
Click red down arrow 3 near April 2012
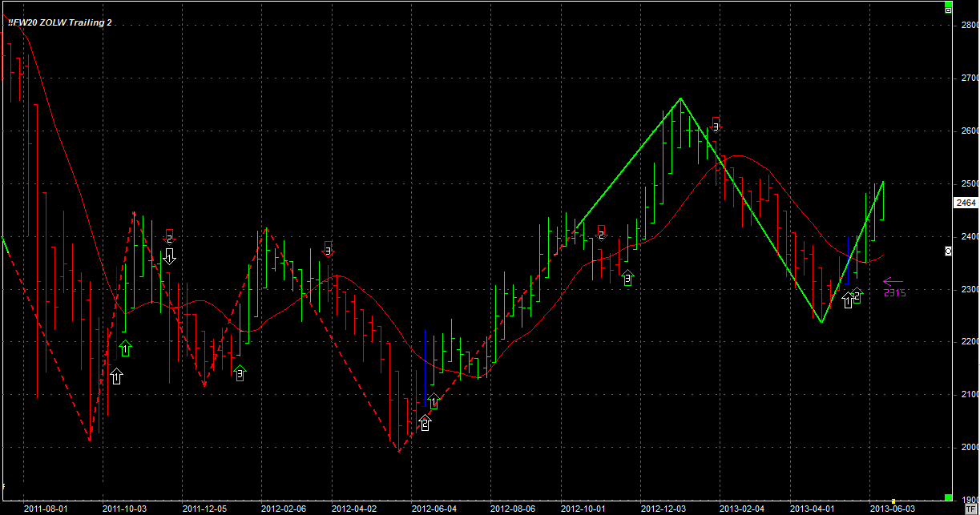click(328, 249)
